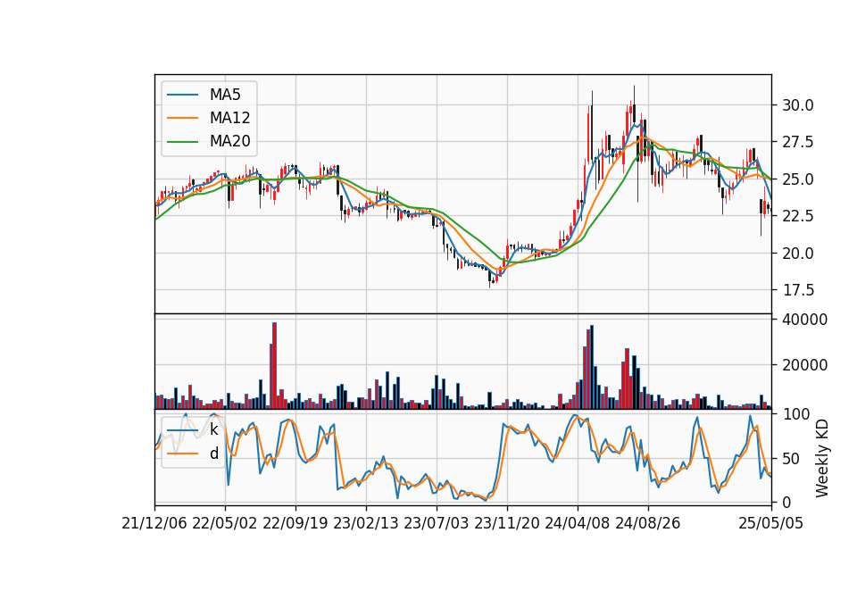Click the 17.5 price axis label
857x616 pixels.
point(798,290)
